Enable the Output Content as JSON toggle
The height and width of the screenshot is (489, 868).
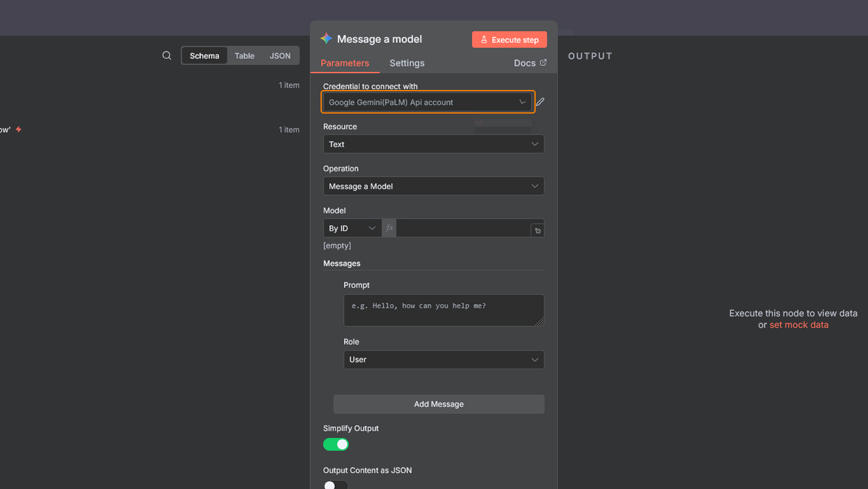pos(336,485)
